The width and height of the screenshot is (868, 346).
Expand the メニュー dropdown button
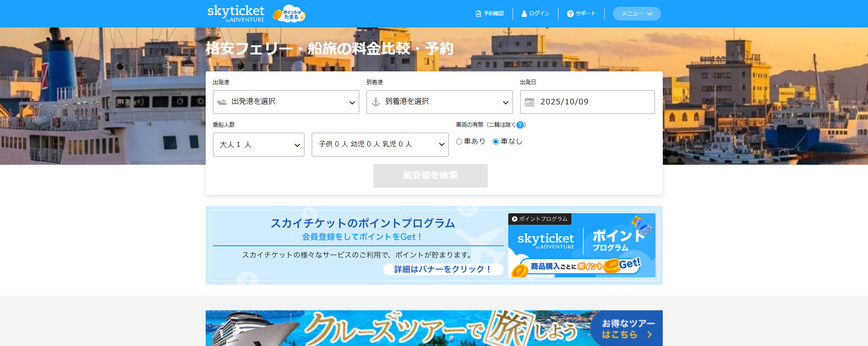click(636, 14)
